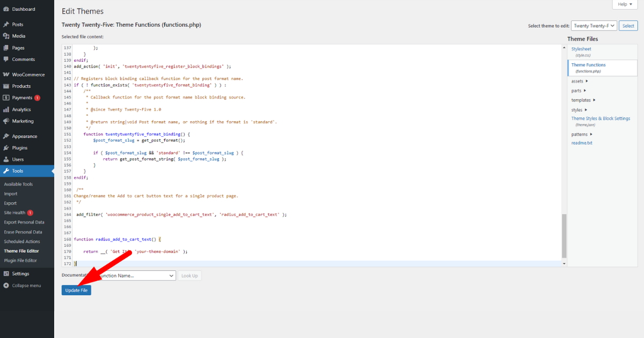Open the Import submenu item
This screenshot has height=338, width=644.
coord(11,194)
